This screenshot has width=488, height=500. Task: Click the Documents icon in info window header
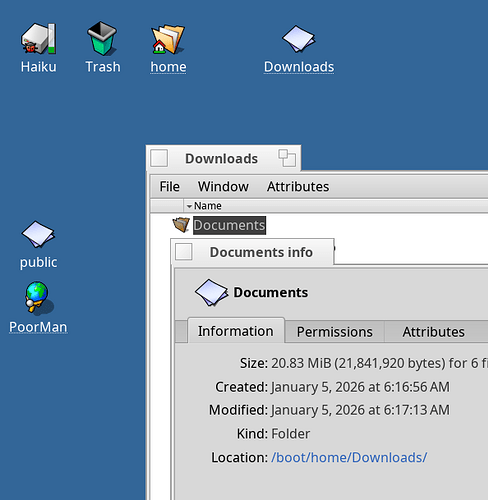click(x=211, y=292)
